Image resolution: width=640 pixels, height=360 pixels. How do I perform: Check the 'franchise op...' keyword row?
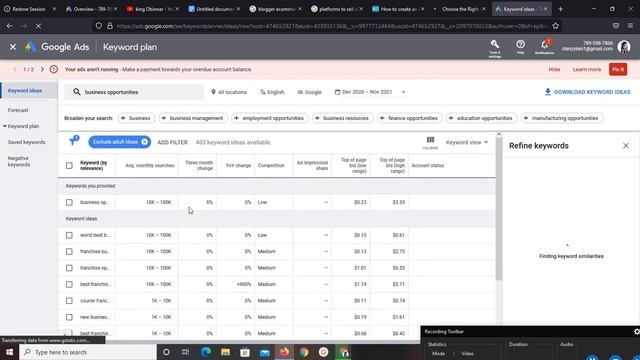[x=69, y=268]
